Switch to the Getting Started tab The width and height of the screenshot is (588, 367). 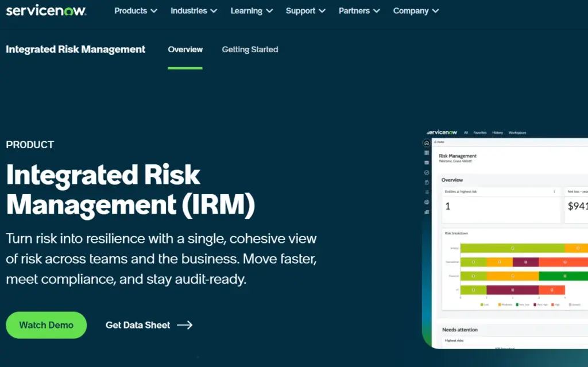(x=250, y=49)
